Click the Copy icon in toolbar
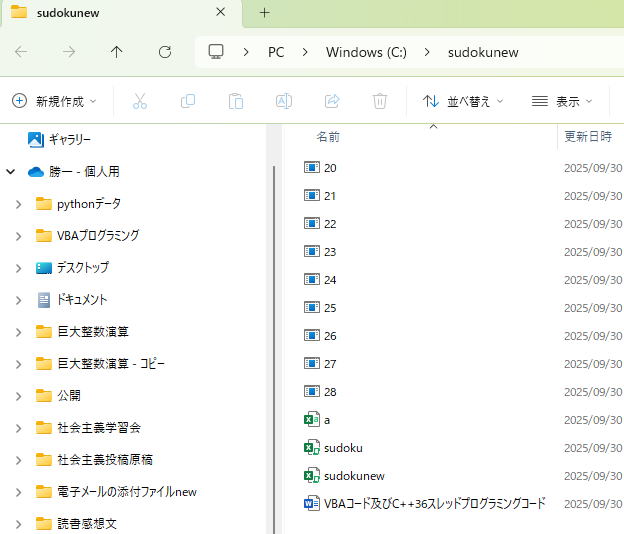The width and height of the screenshot is (624, 534). (x=188, y=101)
